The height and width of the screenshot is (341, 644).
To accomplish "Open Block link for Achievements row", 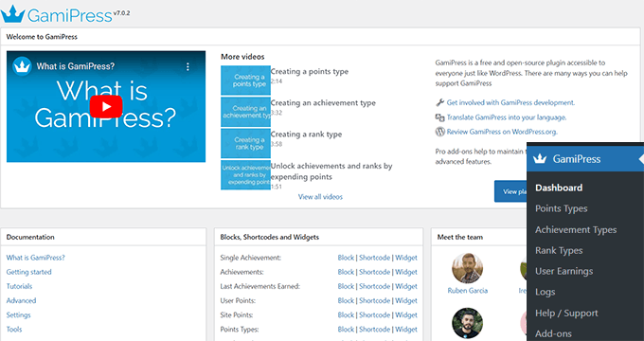I will pos(346,272).
